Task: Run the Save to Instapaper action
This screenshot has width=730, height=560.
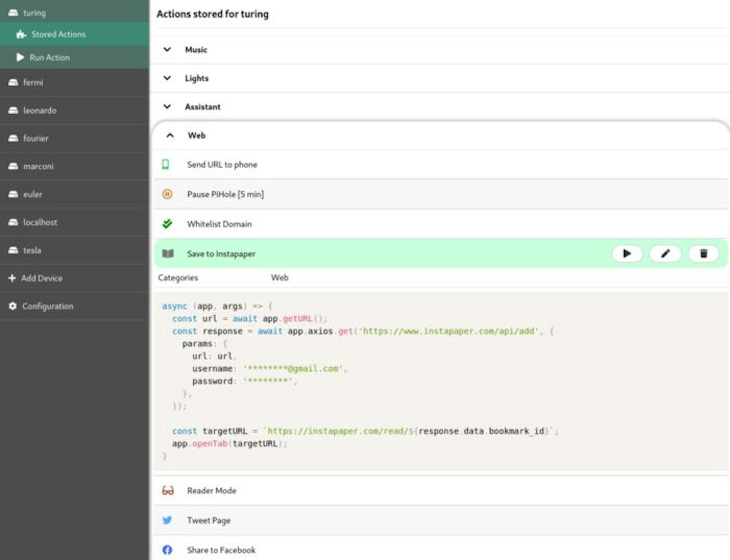Action: 627,254
